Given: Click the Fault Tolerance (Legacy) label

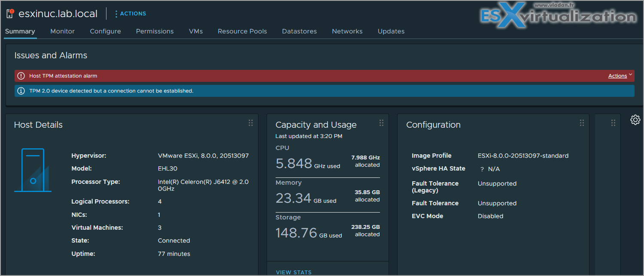Looking at the screenshot, I should [435, 187].
